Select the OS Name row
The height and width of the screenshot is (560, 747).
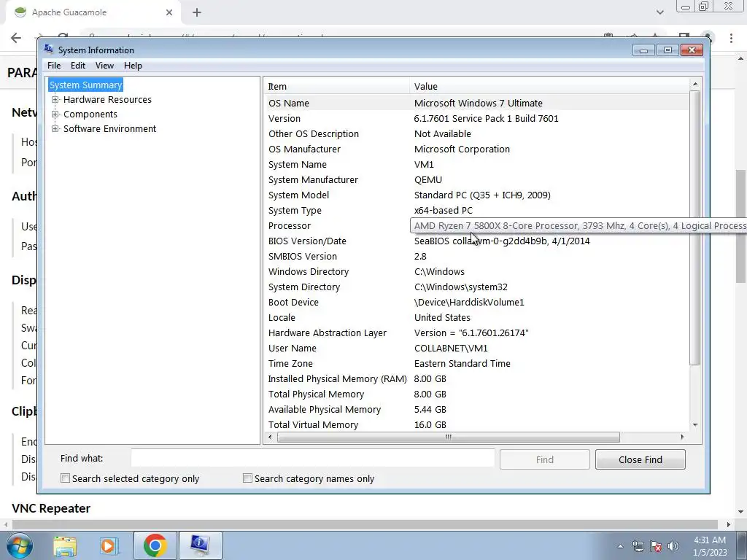[476, 103]
